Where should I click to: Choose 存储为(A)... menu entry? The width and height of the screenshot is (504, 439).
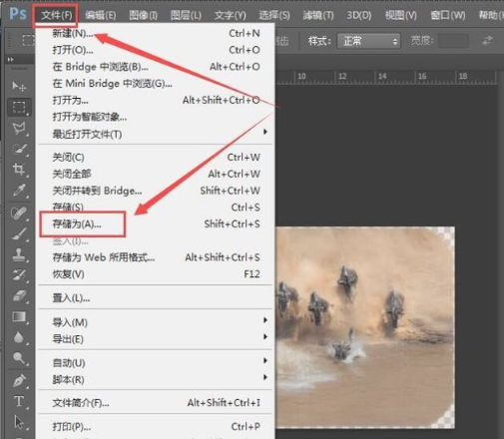pos(155,223)
